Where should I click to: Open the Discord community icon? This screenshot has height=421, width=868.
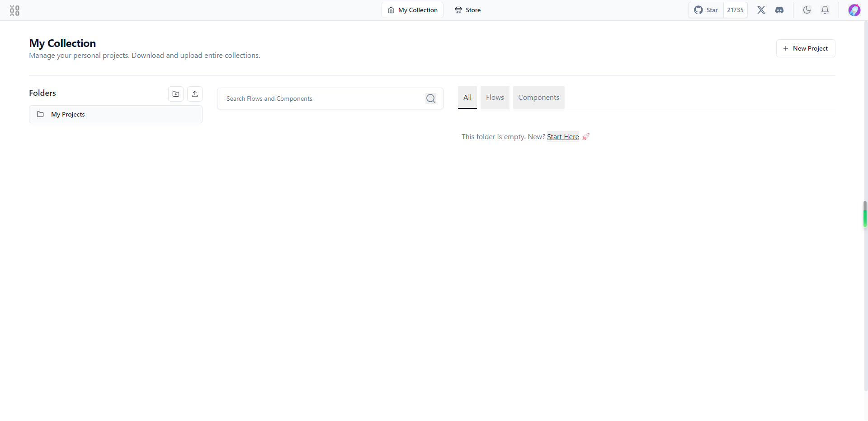tap(779, 10)
